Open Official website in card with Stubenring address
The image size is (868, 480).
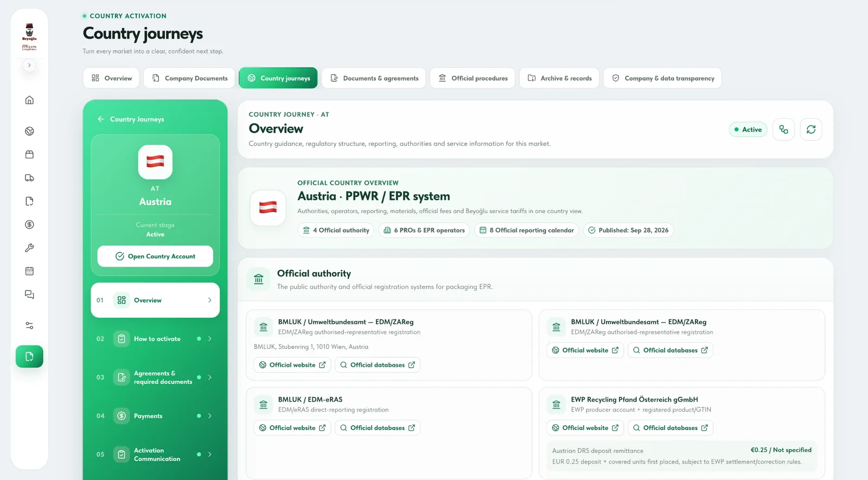click(292, 365)
